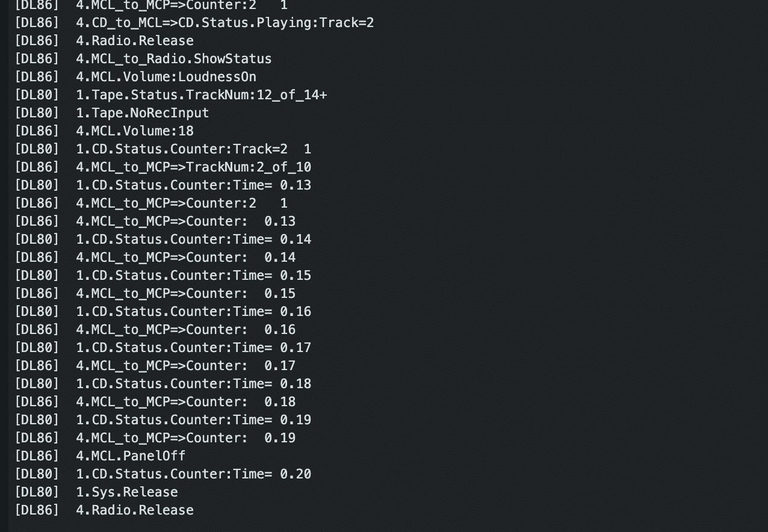This screenshot has height=532, width=768.
Task: Click the last Radio.Release line
Action: pyautogui.click(x=104, y=510)
